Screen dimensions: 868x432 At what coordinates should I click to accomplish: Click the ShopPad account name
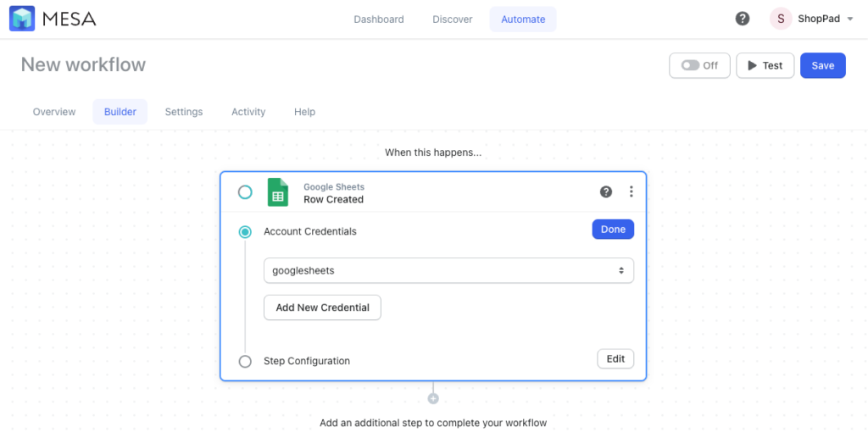click(x=819, y=19)
